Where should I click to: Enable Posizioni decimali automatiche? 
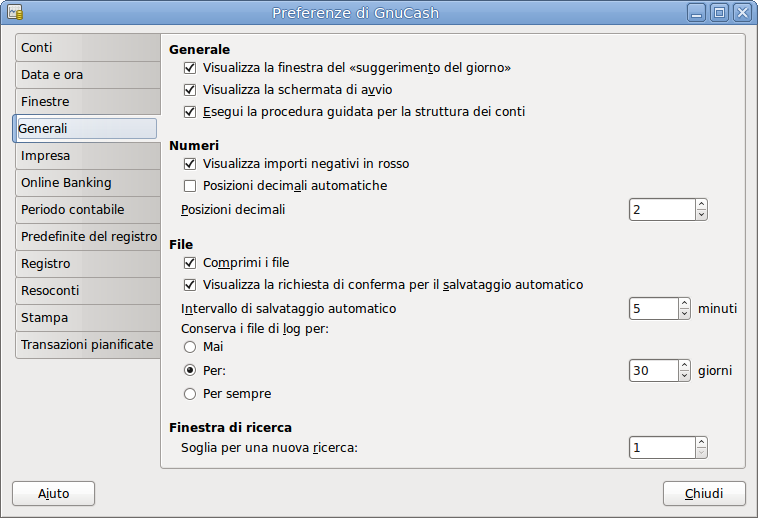click(x=190, y=186)
